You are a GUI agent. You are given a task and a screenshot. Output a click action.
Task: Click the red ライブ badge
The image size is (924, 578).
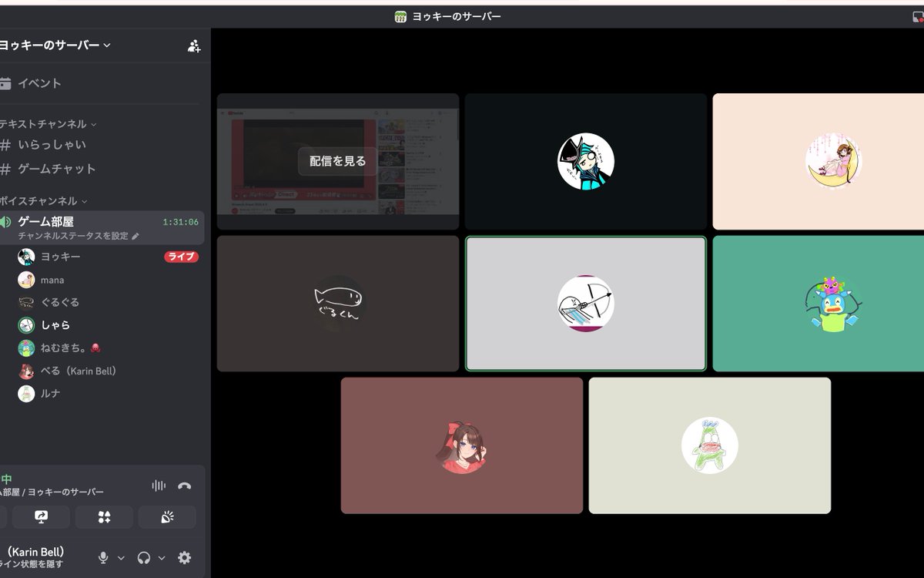pyautogui.click(x=181, y=257)
